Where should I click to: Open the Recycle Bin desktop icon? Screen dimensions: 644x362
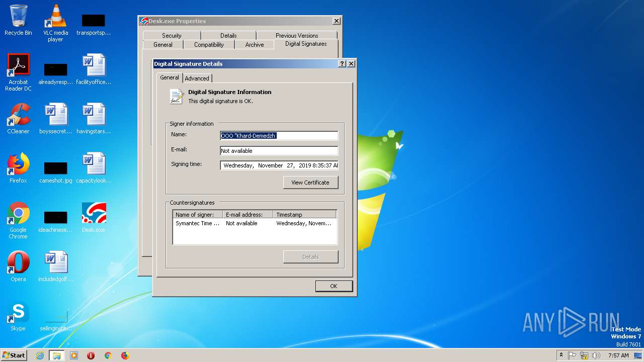tap(18, 20)
